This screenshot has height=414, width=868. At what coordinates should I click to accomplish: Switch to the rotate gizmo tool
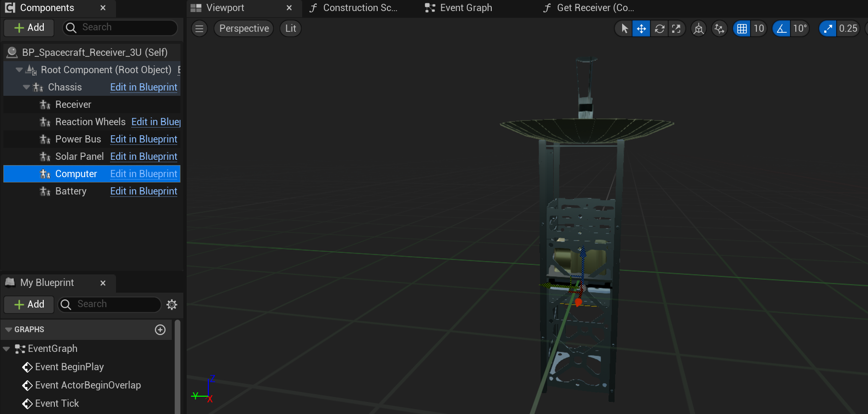[x=659, y=29]
